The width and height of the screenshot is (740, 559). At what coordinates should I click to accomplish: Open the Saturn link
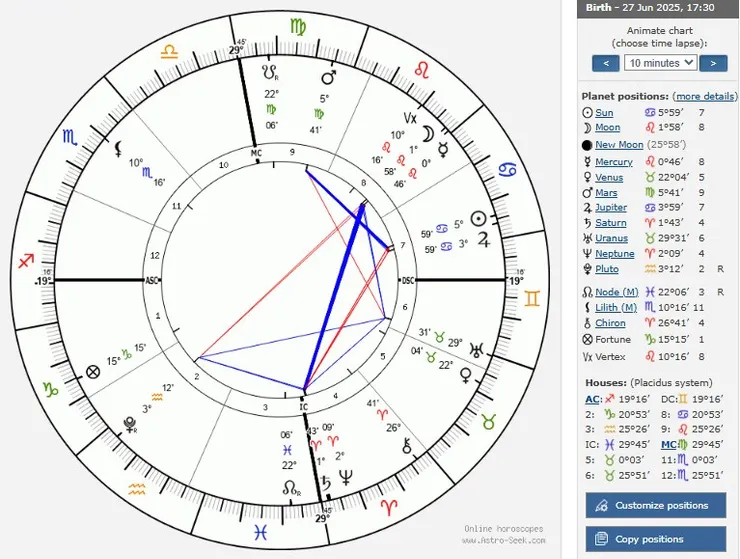point(611,223)
